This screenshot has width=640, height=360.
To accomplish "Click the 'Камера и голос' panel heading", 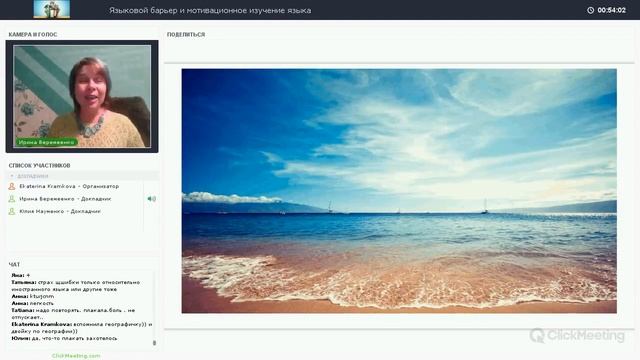I will click(33, 34).
